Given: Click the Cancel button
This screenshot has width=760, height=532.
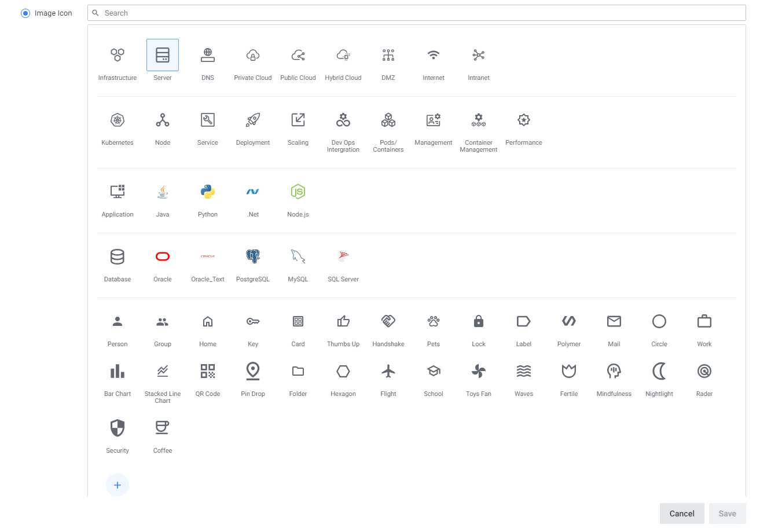Looking at the screenshot, I should 682,513.
